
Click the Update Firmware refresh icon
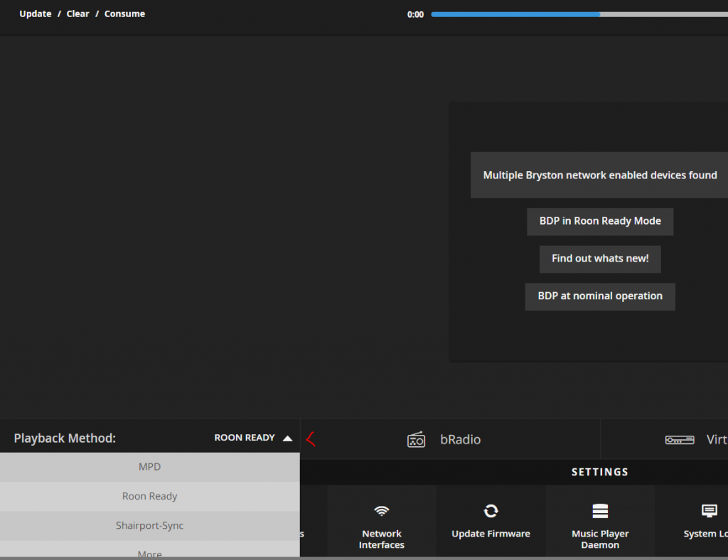pos(491,511)
